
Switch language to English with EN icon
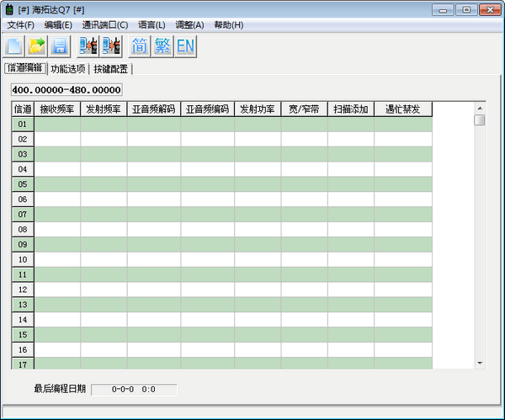click(x=185, y=45)
